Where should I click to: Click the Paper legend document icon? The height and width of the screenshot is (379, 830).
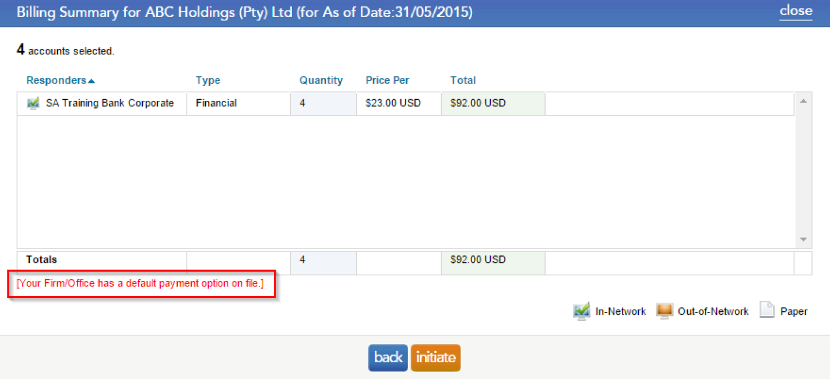tap(767, 311)
